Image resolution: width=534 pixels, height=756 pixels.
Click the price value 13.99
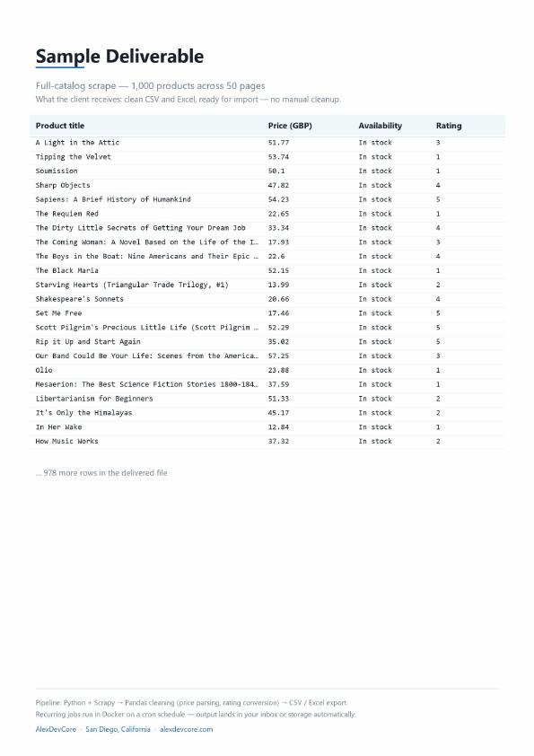(278, 285)
